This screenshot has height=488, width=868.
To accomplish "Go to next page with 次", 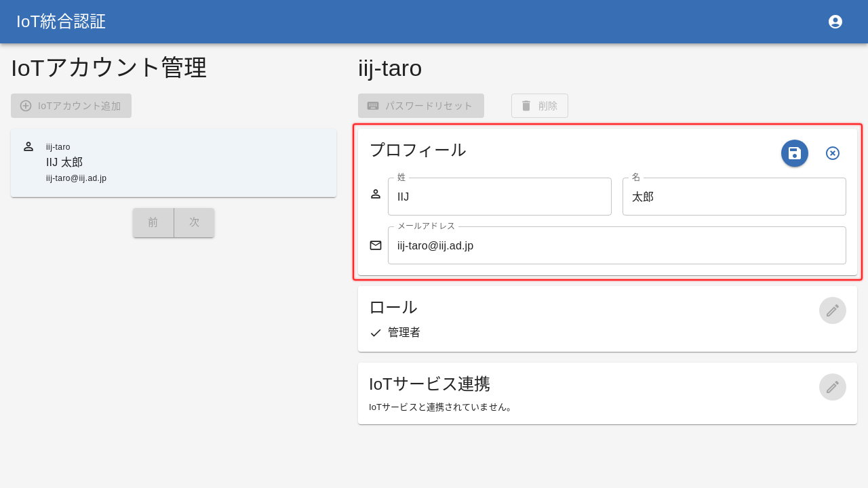I will (195, 222).
